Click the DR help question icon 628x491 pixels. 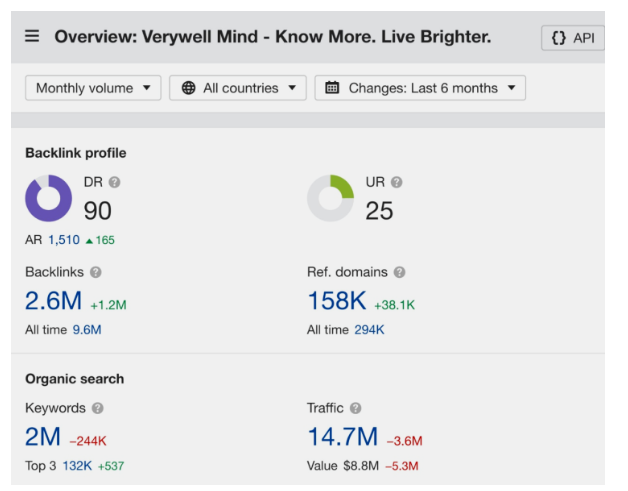(x=115, y=182)
